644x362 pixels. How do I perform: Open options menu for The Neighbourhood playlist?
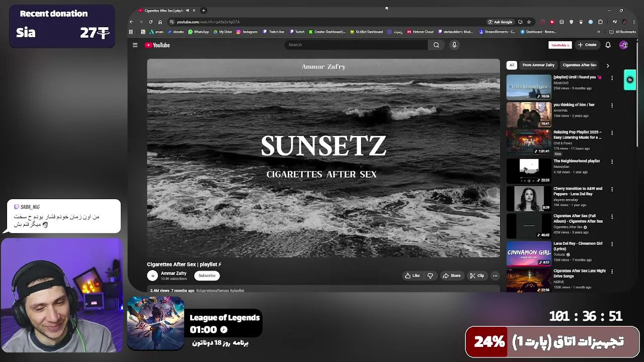(x=612, y=162)
